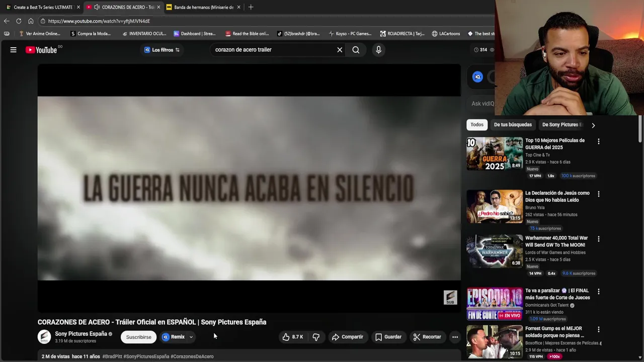Click the video player frame

[249, 188]
